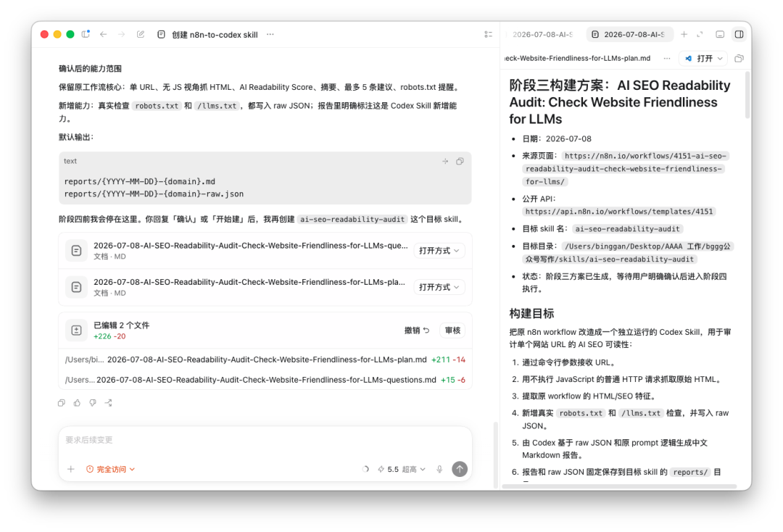
Task: Go back with the left arrow
Action: click(x=104, y=35)
